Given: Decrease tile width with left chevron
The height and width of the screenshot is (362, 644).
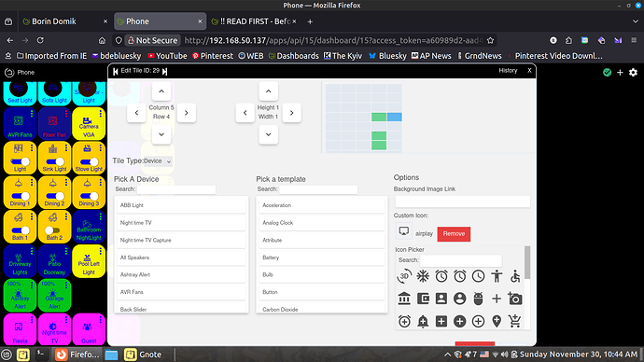Looking at the screenshot, I should (245, 113).
